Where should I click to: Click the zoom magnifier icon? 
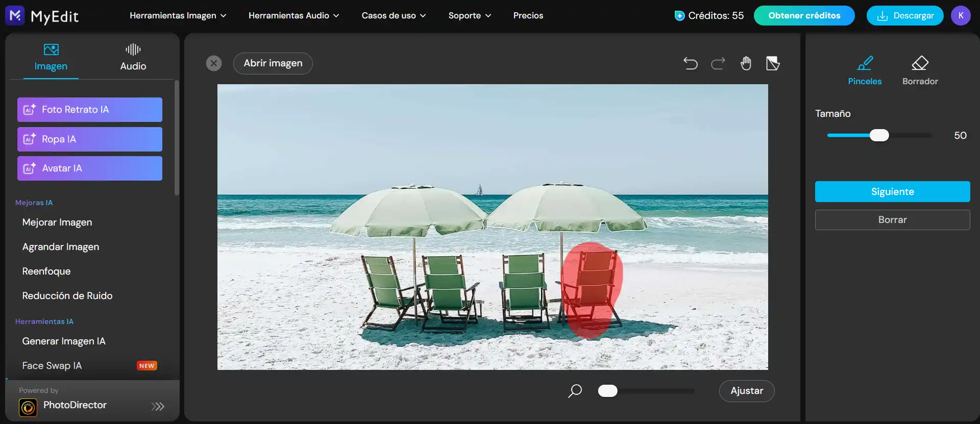coord(575,391)
